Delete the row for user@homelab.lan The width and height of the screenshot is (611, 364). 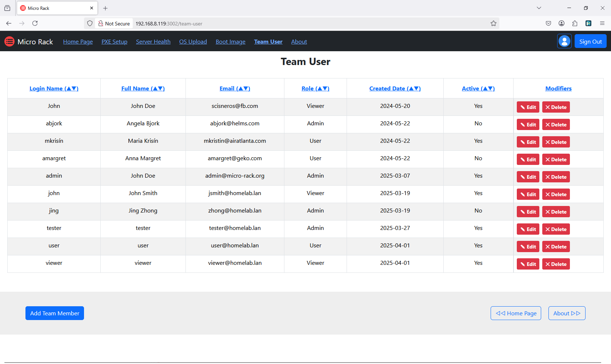(x=556, y=247)
